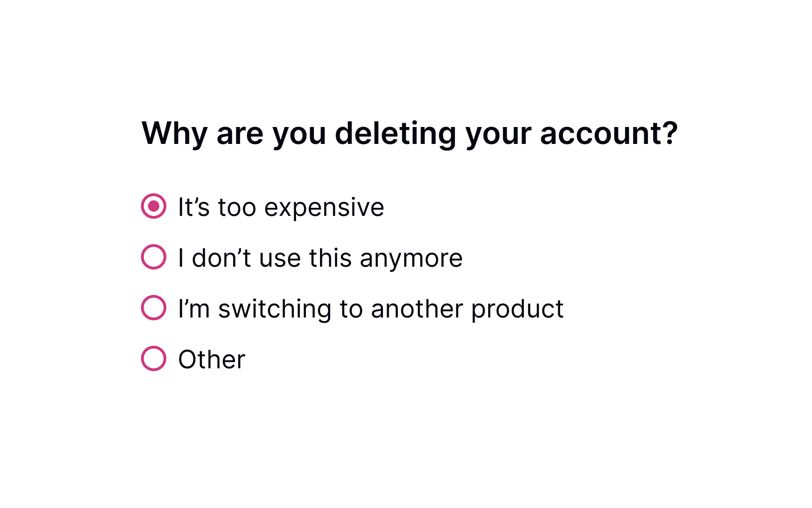Screen dimensions: 812x508
Task: Click the word "Why" in the heading
Action: 174,133
